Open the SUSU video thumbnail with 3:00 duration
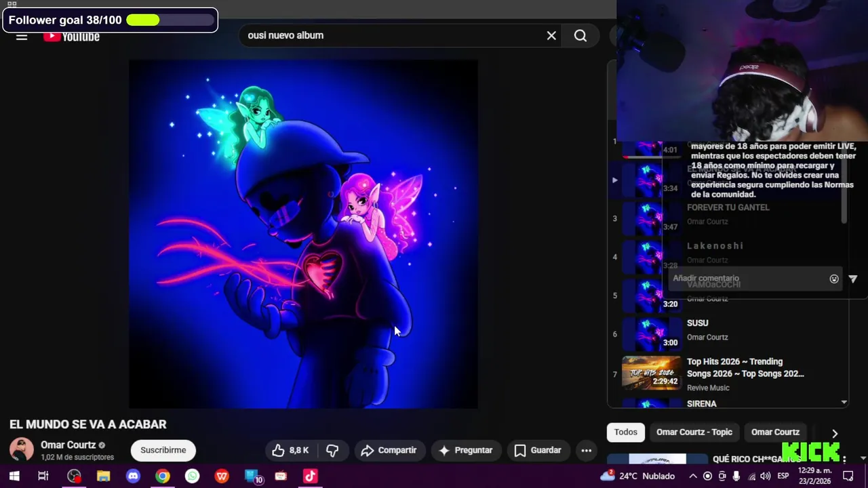 point(651,334)
